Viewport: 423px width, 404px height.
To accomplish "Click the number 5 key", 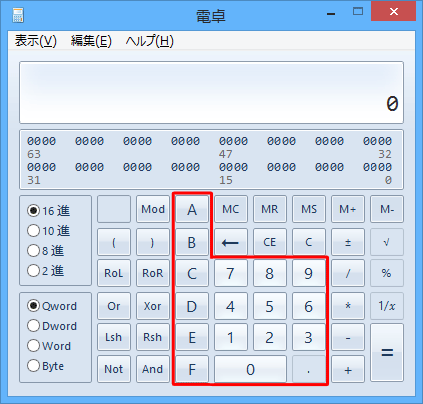I will click(270, 306).
